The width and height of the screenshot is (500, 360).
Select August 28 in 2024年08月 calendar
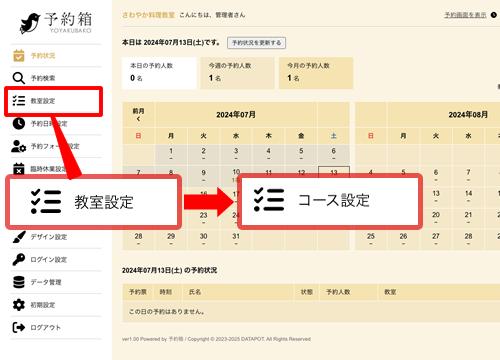click(468, 240)
